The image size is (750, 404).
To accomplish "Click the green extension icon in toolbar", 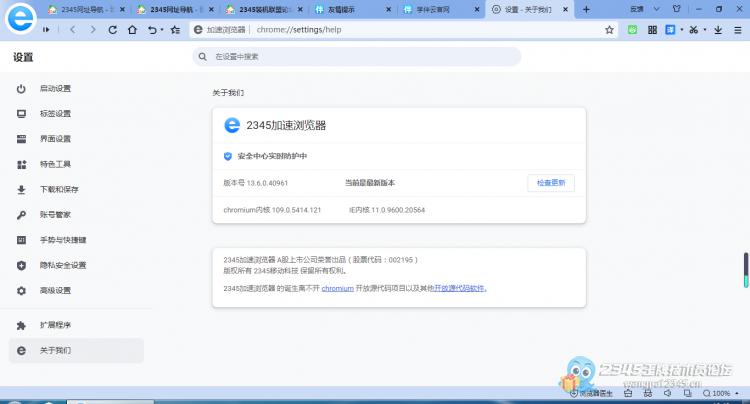I will [x=632, y=30].
